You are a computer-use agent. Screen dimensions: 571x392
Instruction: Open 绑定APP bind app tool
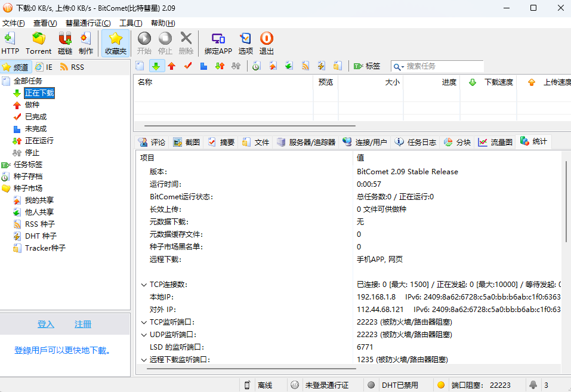click(218, 43)
